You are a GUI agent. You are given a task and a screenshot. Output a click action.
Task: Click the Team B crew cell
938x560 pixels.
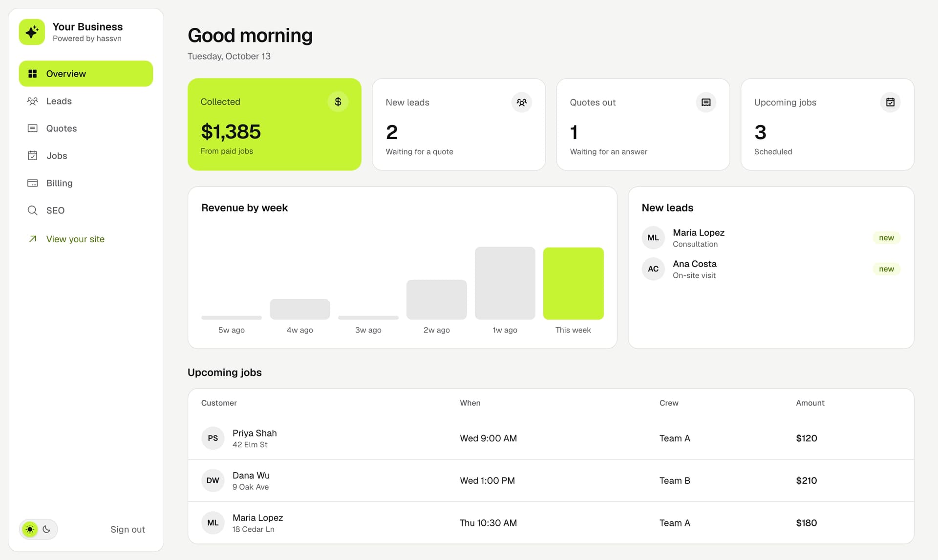point(675,480)
